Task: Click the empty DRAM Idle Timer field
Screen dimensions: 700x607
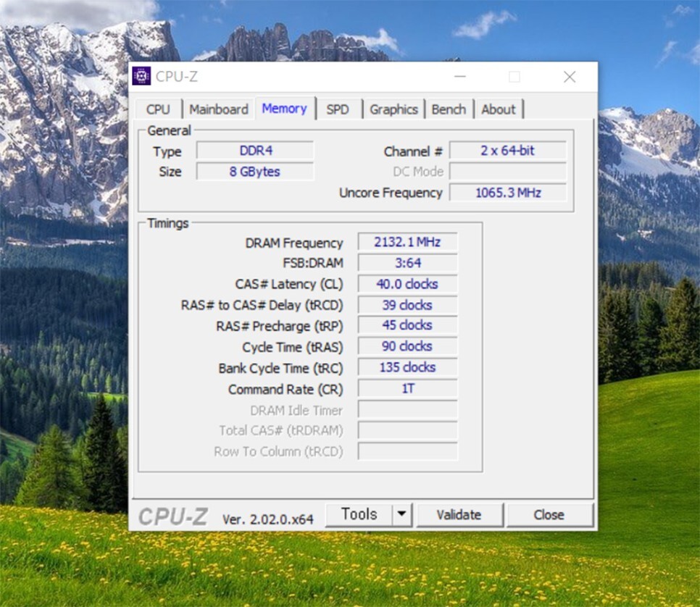Action: [407, 409]
